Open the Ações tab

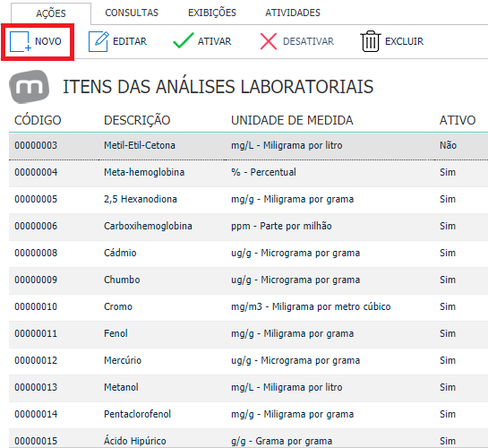[x=51, y=13]
